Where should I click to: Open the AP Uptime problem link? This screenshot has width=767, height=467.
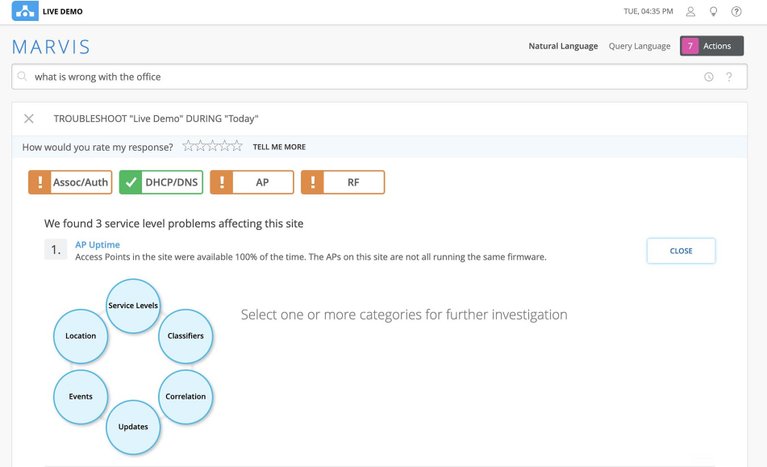[x=98, y=245]
